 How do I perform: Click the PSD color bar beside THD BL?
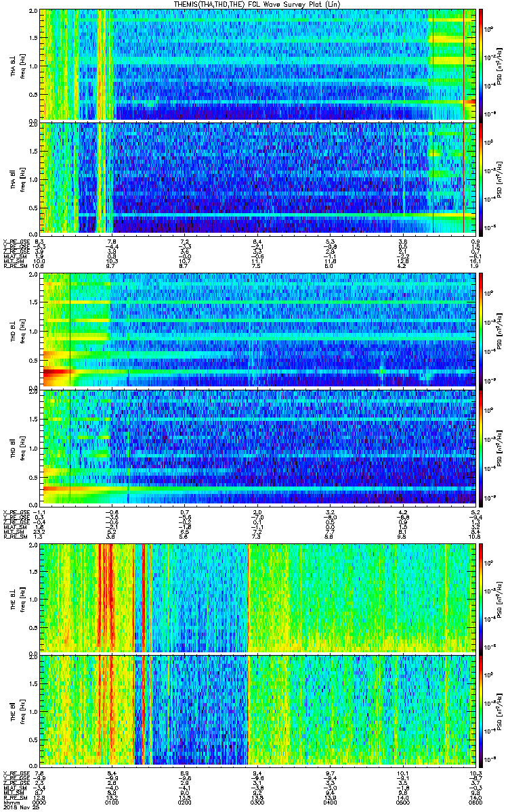point(481,330)
